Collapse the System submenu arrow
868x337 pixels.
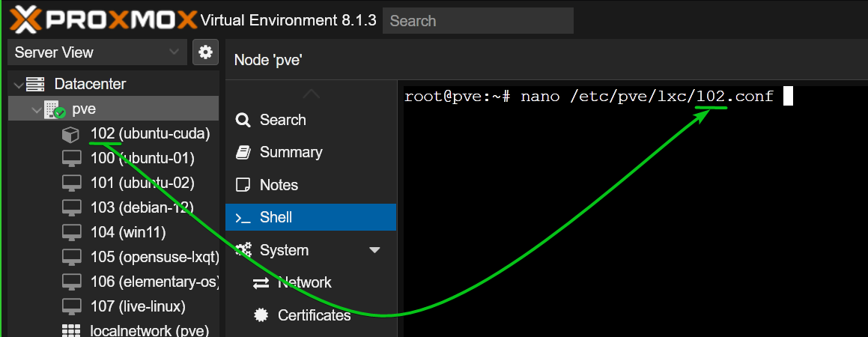click(x=374, y=250)
